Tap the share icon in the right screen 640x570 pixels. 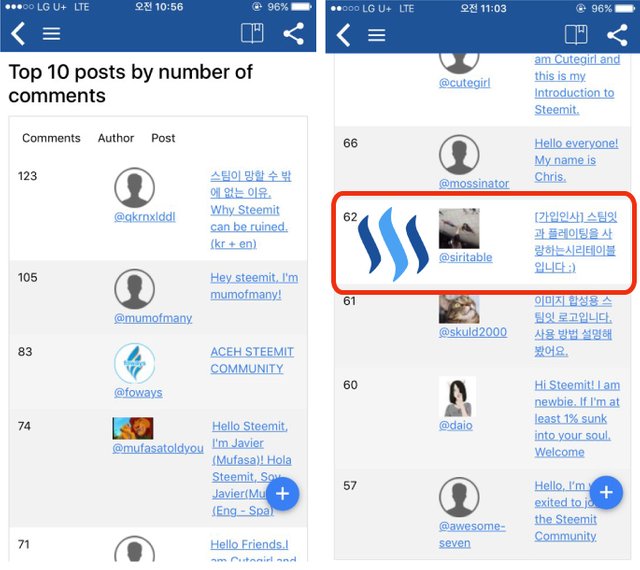[x=617, y=35]
